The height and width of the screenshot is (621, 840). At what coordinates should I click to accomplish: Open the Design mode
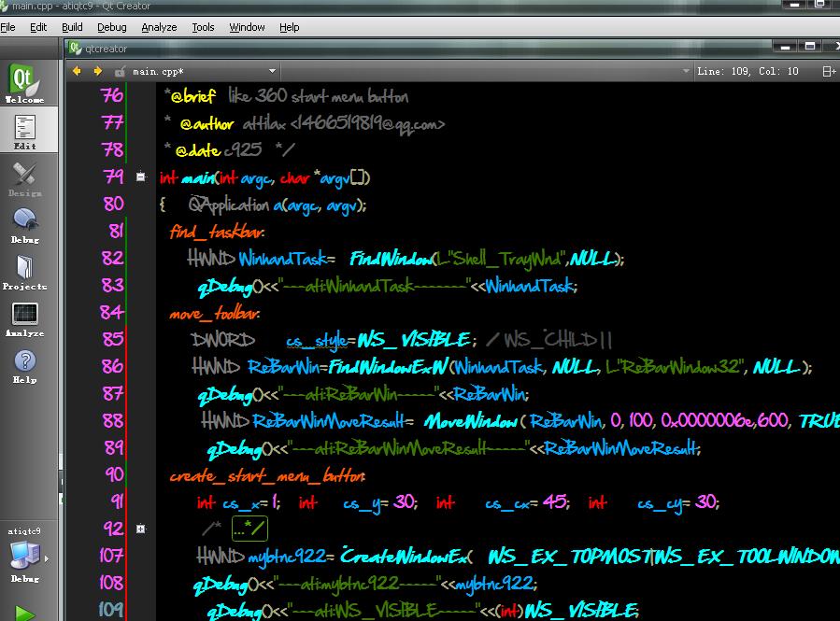(x=24, y=178)
